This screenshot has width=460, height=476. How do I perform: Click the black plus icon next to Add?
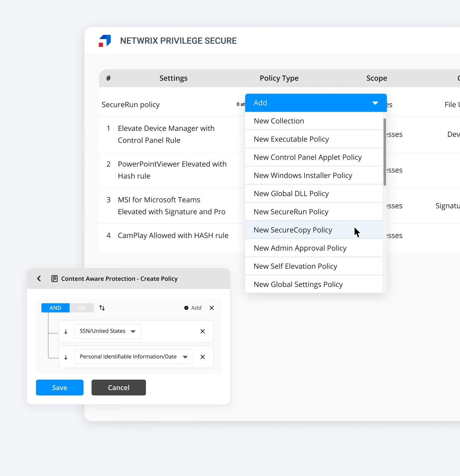[186, 308]
